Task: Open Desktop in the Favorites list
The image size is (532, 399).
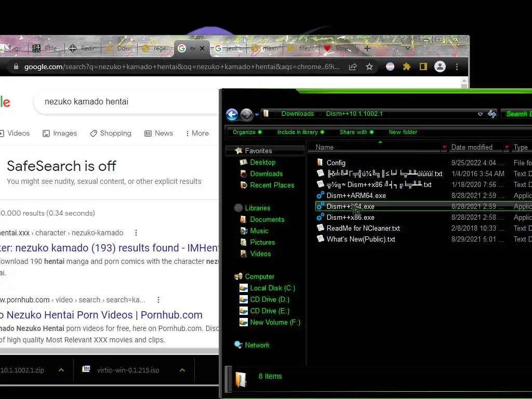Action: 262,162
